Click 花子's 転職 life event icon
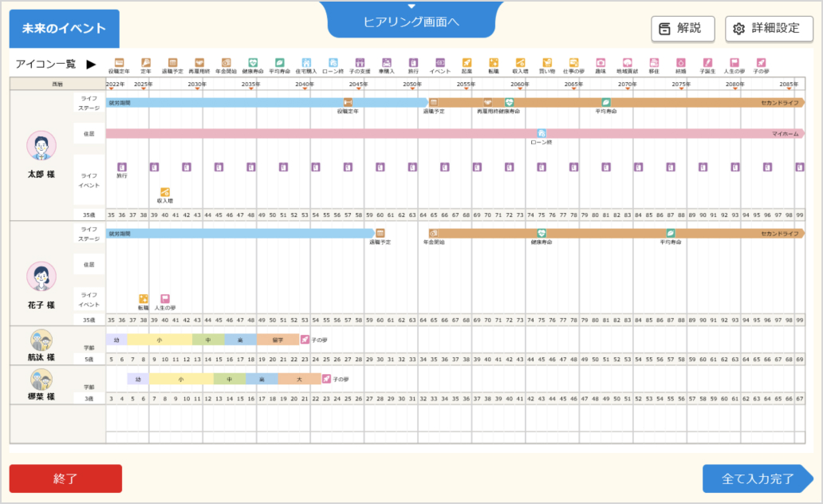The height and width of the screenshot is (504, 823). tap(144, 299)
